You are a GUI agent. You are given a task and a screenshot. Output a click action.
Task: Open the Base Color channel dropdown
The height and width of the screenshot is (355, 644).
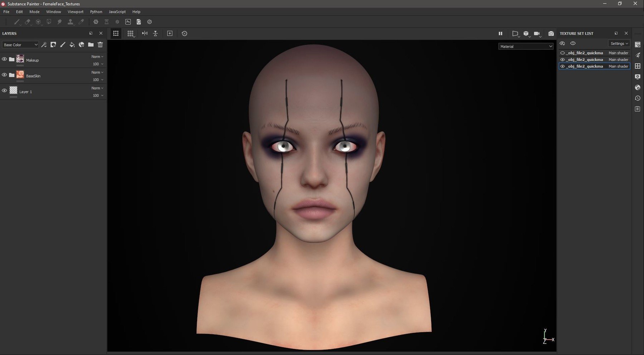(x=20, y=45)
